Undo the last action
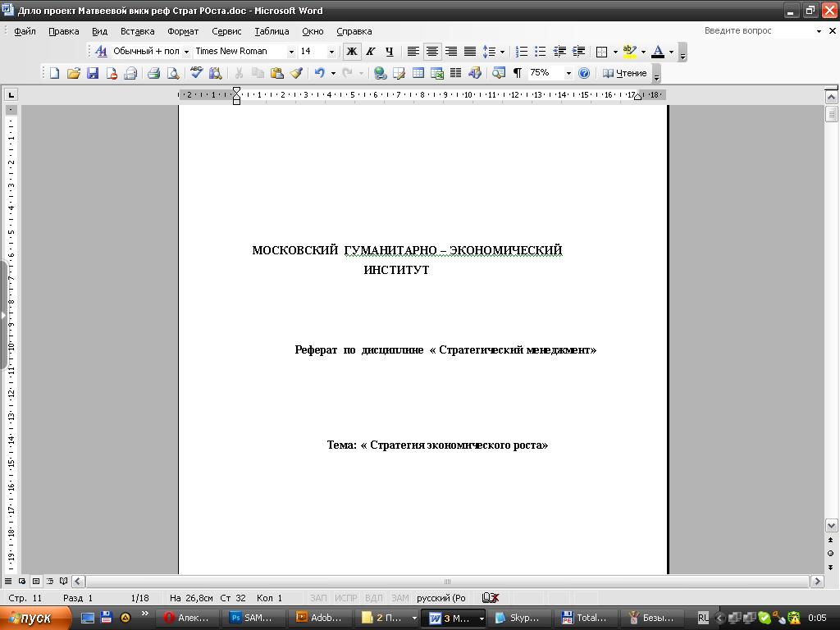This screenshot has width=840, height=630. coord(320,73)
